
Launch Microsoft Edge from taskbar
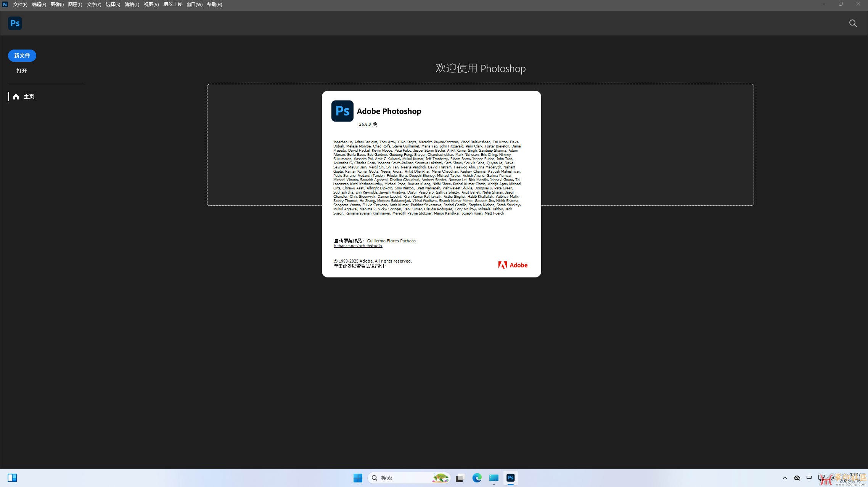pyautogui.click(x=477, y=478)
